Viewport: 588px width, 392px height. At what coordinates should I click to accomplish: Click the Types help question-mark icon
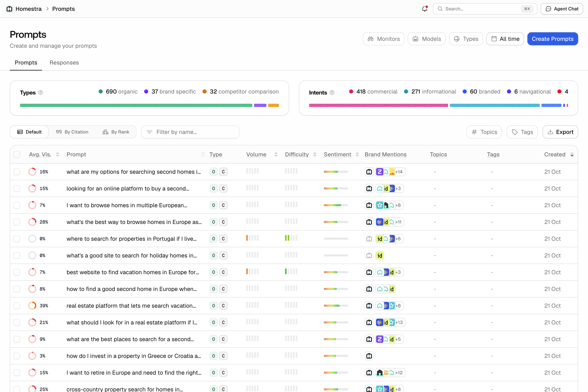click(40, 92)
